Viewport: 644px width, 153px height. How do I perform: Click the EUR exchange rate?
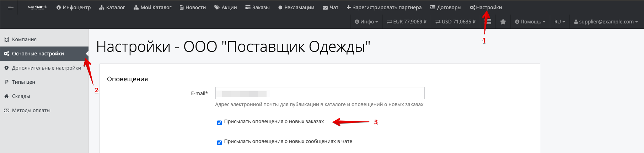click(x=407, y=22)
